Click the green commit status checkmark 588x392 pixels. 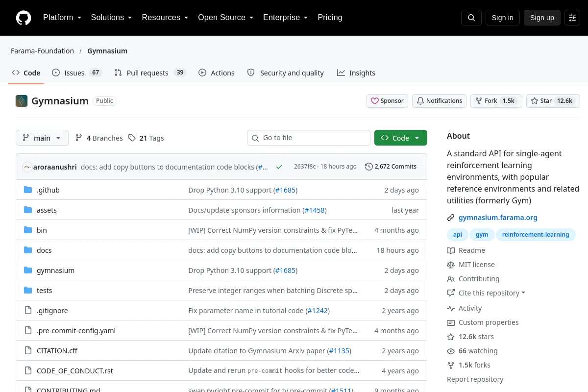coord(279,167)
